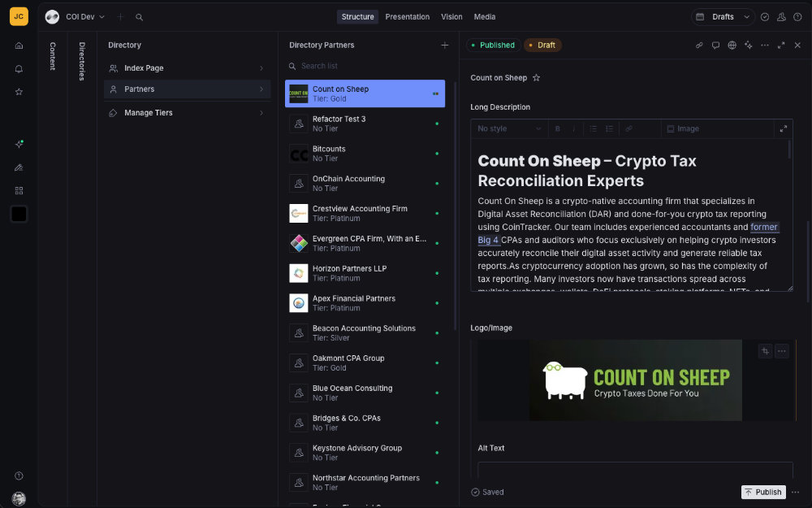Viewport: 812px width, 508px height.
Task: Toggle bold formatting
Action: pyautogui.click(x=558, y=128)
